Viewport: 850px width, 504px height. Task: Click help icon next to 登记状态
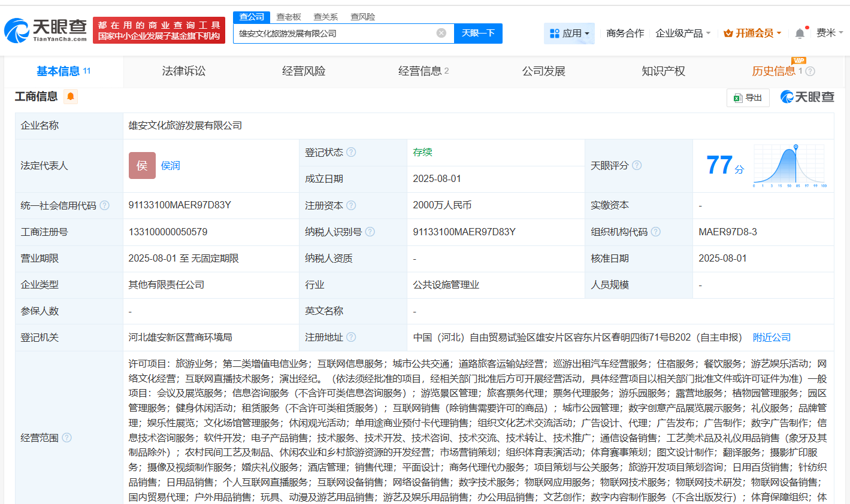tap(352, 153)
